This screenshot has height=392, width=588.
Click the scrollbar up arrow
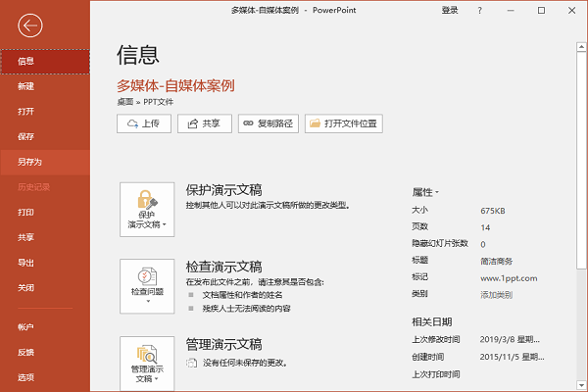[x=581, y=47]
